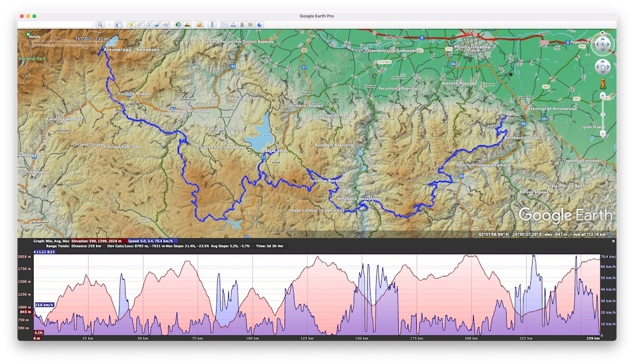The image size is (634, 364).
Task: Click the Add Image Overlay icon
Action: (158, 25)
